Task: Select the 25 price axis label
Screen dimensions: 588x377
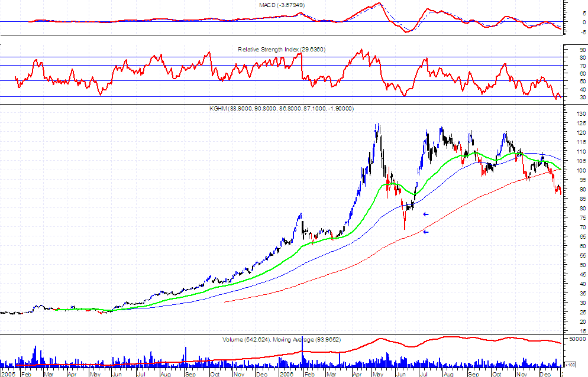Action: coord(583,313)
